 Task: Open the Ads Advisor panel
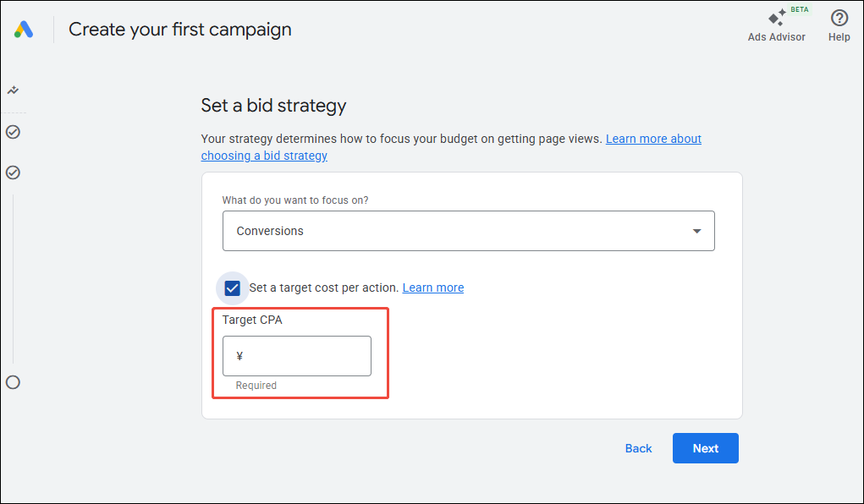pyautogui.click(x=776, y=24)
